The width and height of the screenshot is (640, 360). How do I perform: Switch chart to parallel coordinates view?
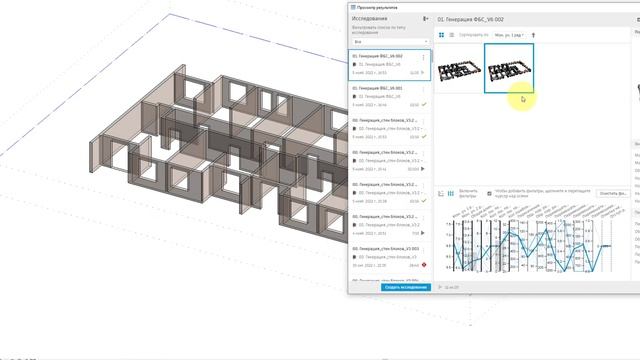click(x=451, y=193)
